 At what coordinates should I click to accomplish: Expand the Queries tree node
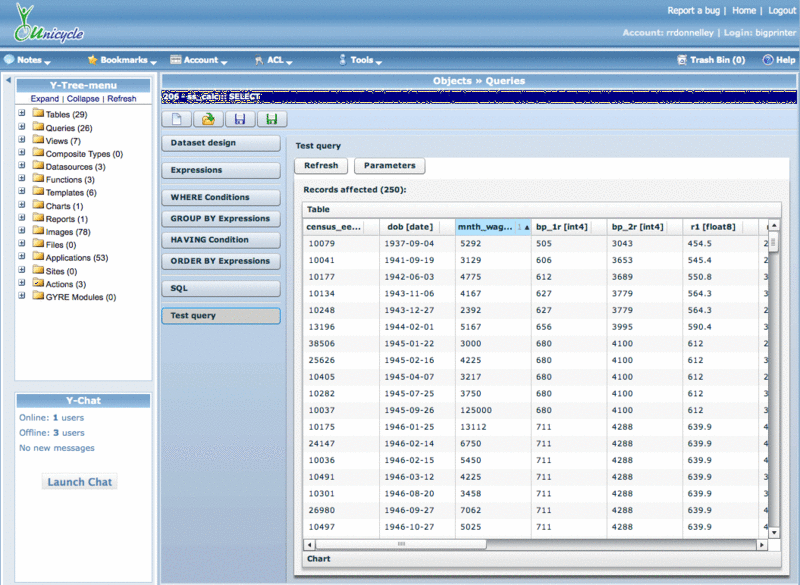[x=22, y=127]
